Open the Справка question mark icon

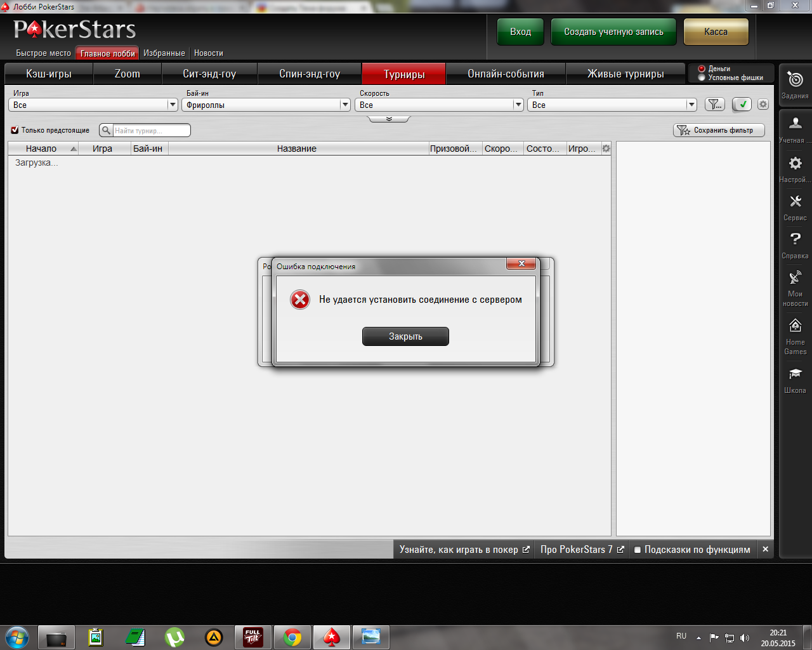point(795,239)
